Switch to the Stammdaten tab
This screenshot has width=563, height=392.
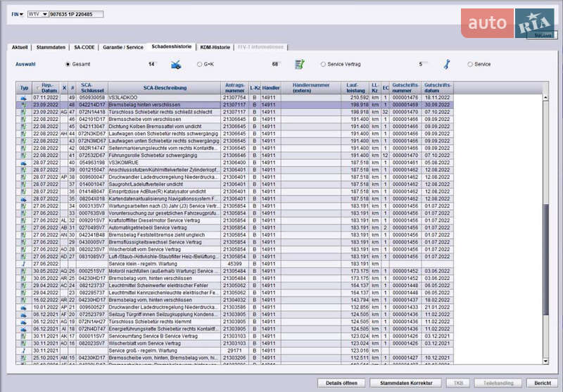[x=51, y=47]
